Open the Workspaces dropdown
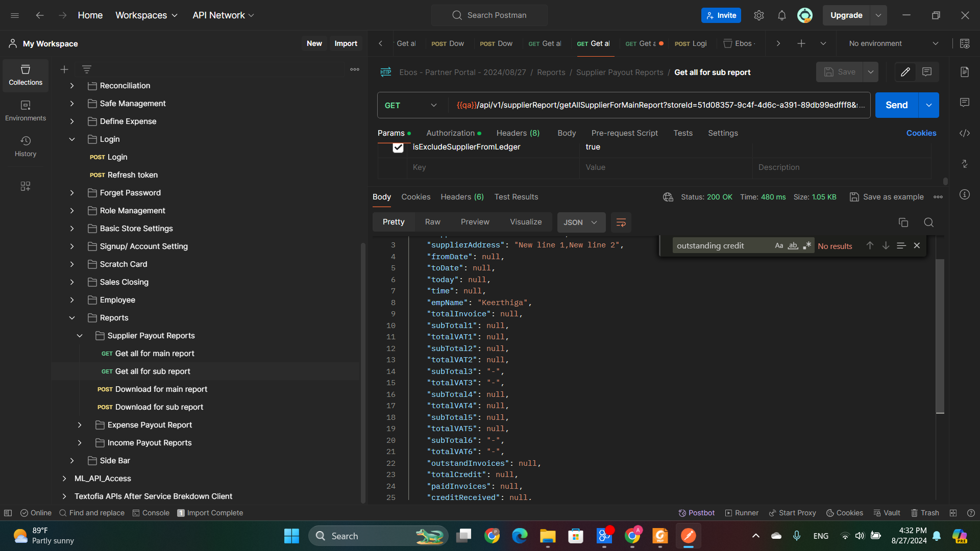The width and height of the screenshot is (980, 551). coord(146,15)
